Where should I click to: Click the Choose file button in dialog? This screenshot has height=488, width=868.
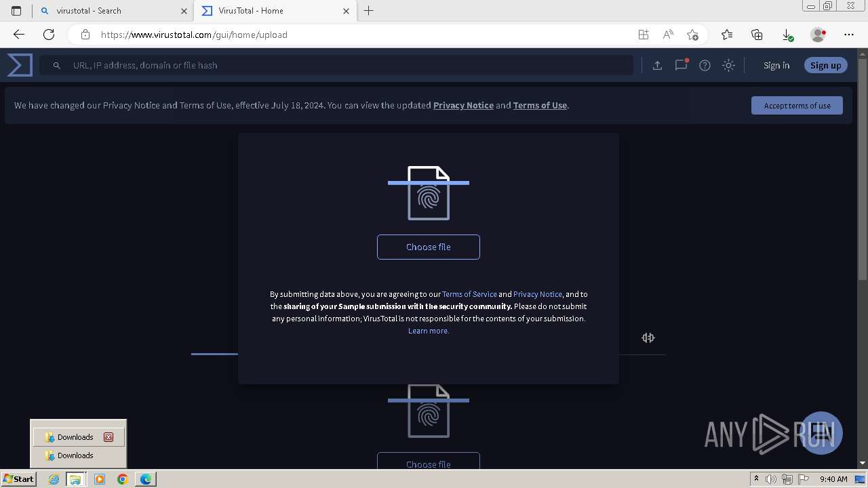(x=429, y=247)
